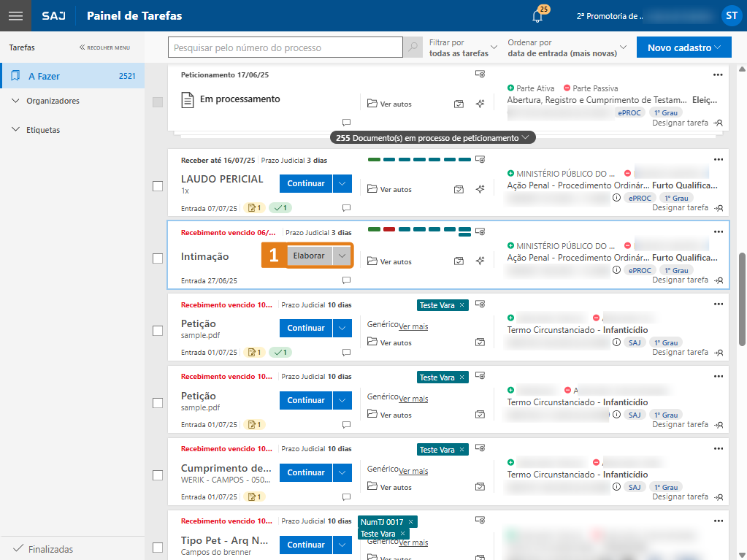Image resolution: width=747 pixels, height=560 pixels.
Task: Check the Cumprimento de task checkbox
Action: 158,475
